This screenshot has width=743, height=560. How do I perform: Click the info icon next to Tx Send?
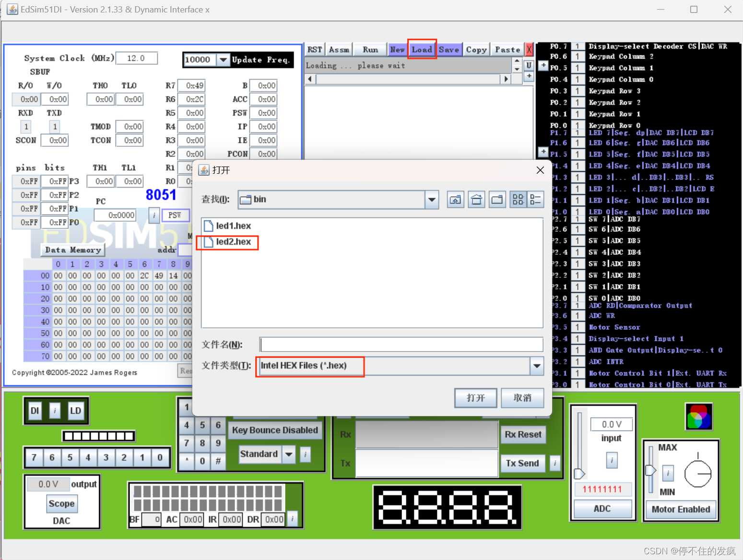(555, 463)
